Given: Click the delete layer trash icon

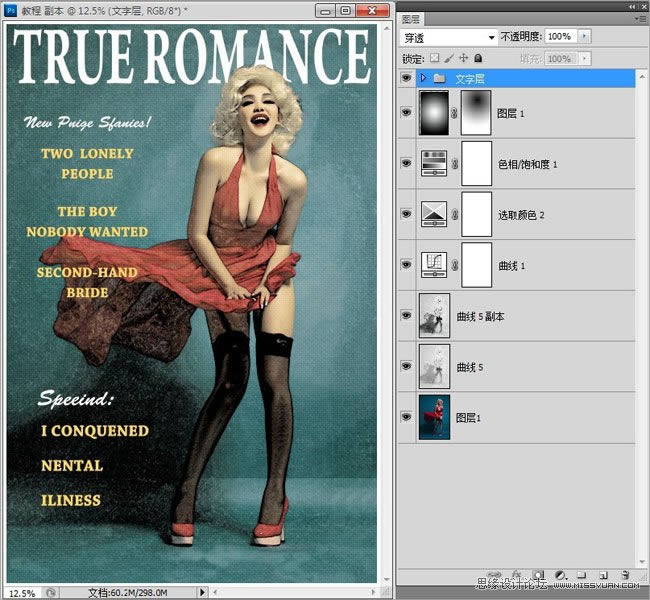Looking at the screenshot, I should click(x=625, y=576).
